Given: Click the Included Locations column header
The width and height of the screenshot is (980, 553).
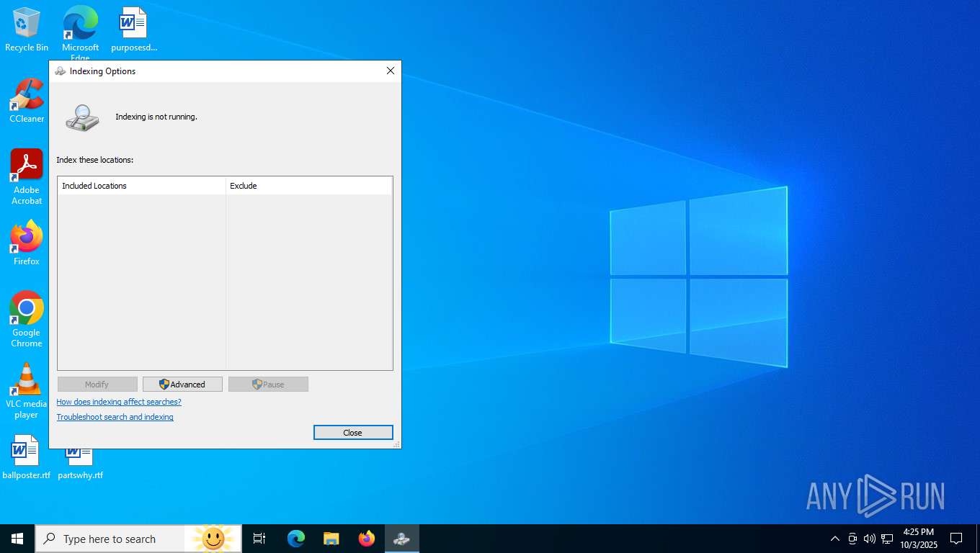Looking at the screenshot, I should [142, 186].
